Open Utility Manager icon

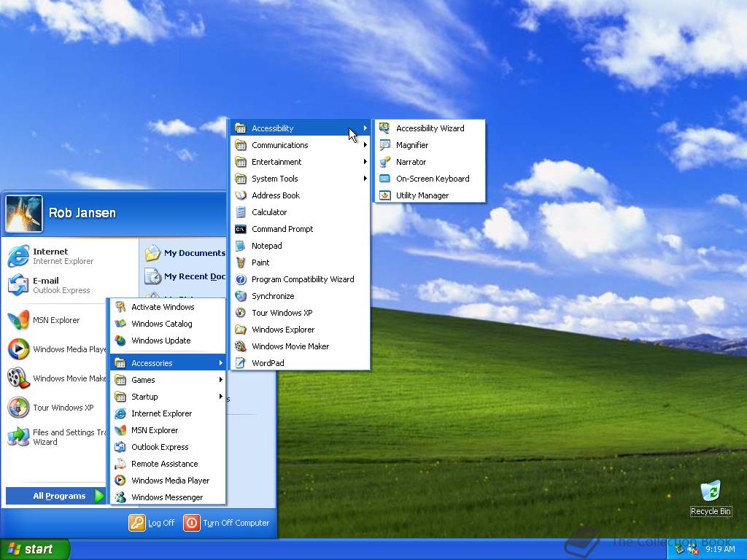pyautogui.click(x=384, y=195)
